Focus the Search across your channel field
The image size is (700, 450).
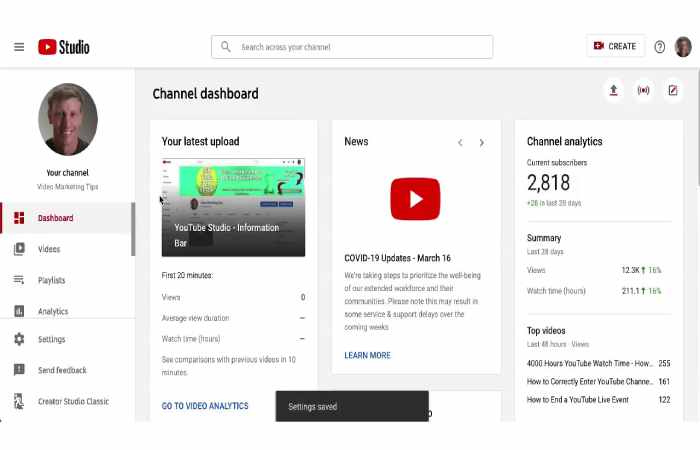pyautogui.click(x=352, y=47)
